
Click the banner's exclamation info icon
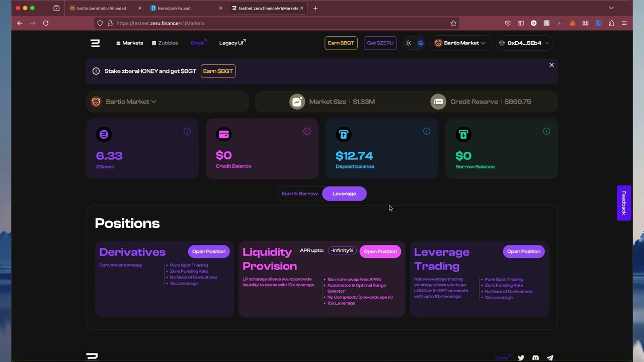click(96, 71)
